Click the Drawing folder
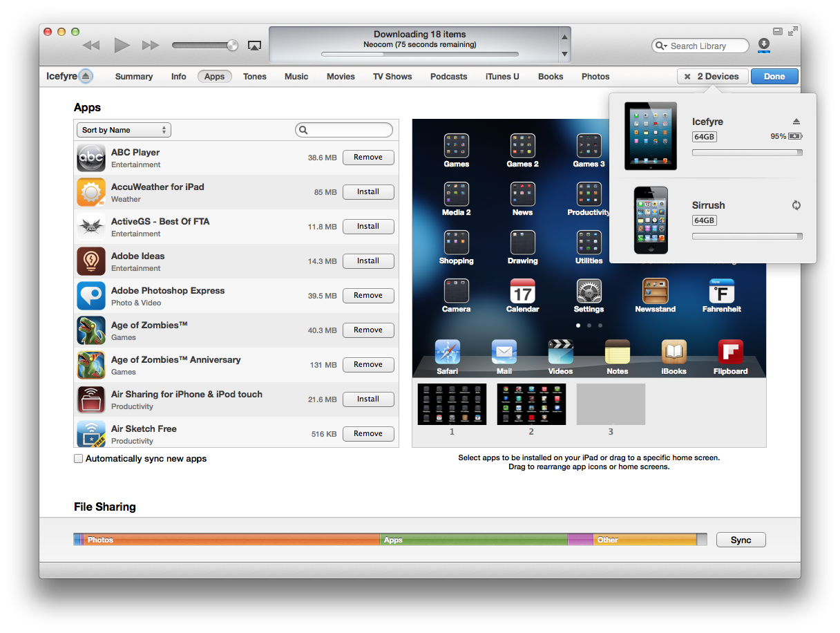 [523, 243]
